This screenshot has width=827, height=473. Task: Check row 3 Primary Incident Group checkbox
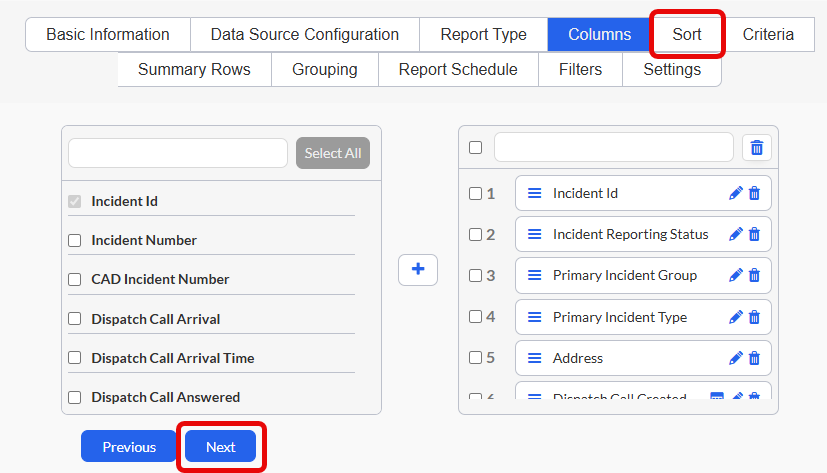[x=475, y=275]
